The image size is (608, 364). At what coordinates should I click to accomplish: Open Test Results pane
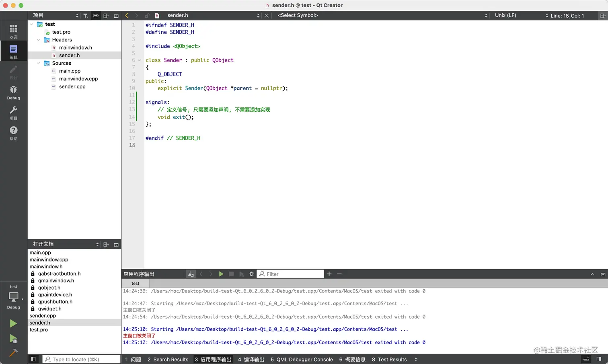pyautogui.click(x=389, y=359)
